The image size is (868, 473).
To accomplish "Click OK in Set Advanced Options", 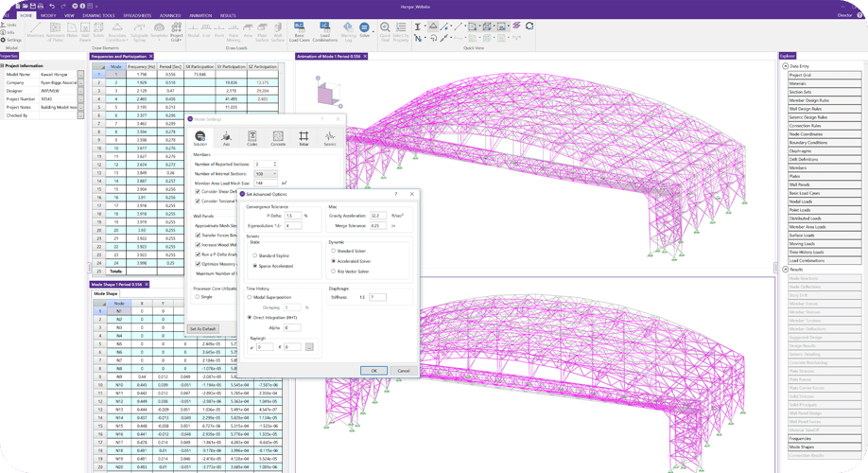I will (373, 370).
